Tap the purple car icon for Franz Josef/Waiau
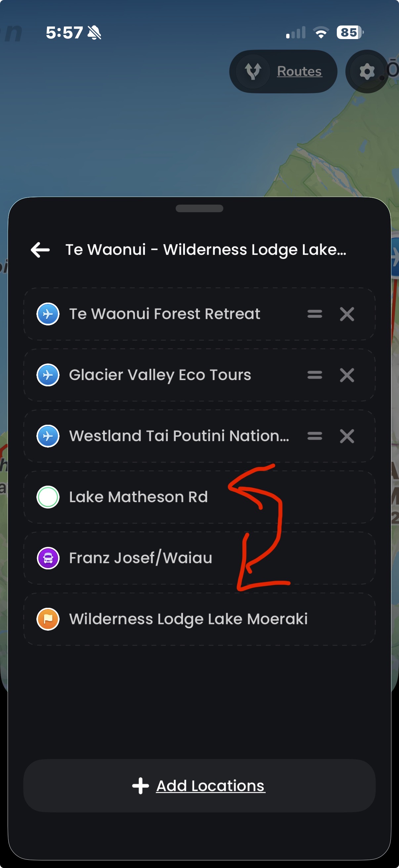Screen dimensions: 399x868 click(x=48, y=558)
